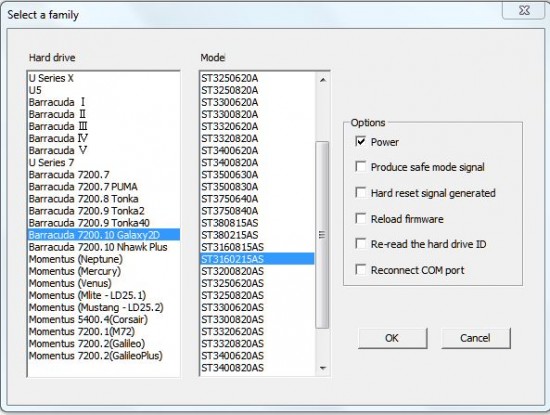This screenshot has width=550, height=415.
Task: Toggle Reconnect COM port option
Action: 361,269
